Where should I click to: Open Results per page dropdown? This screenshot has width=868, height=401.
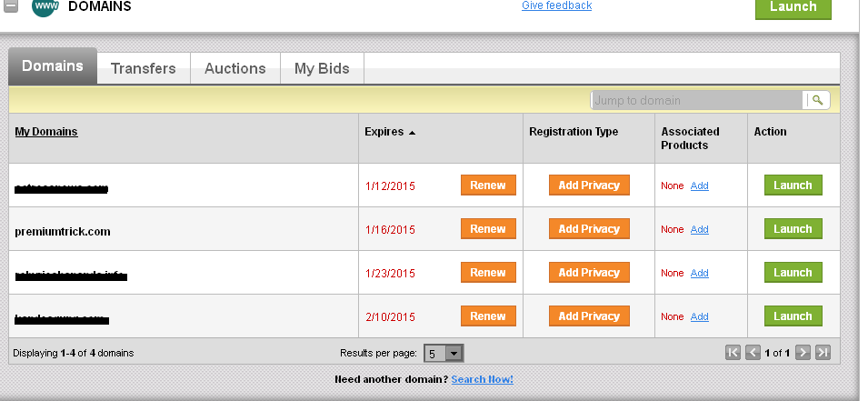click(454, 353)
